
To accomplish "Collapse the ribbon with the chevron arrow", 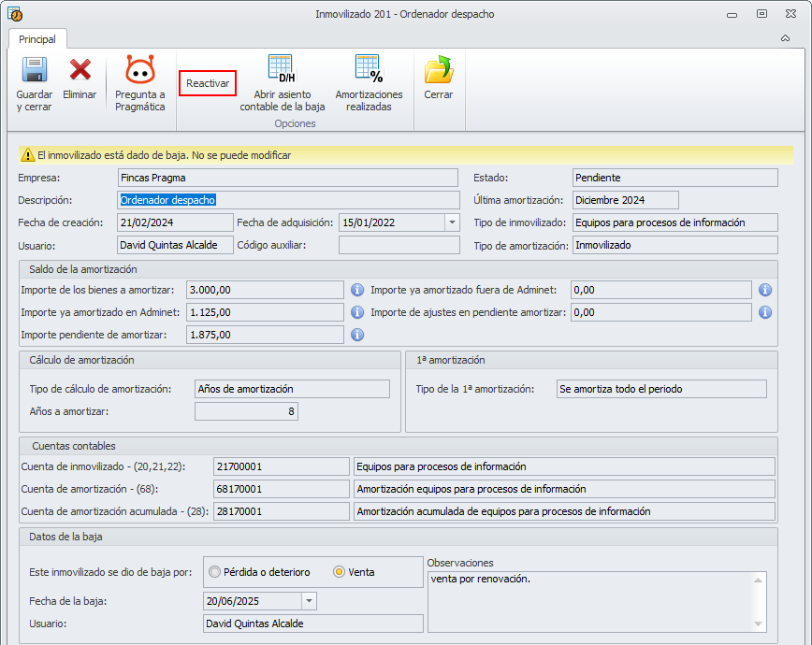I will (785, 38).
